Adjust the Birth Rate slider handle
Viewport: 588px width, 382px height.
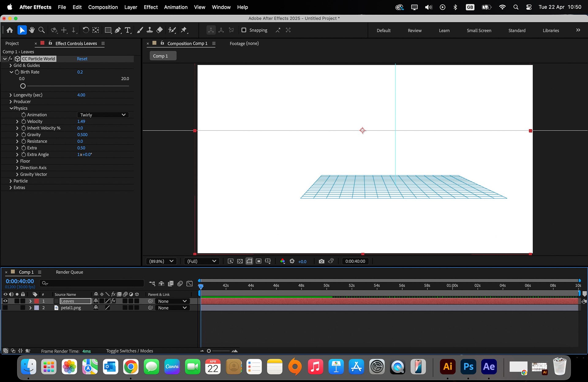23,86
